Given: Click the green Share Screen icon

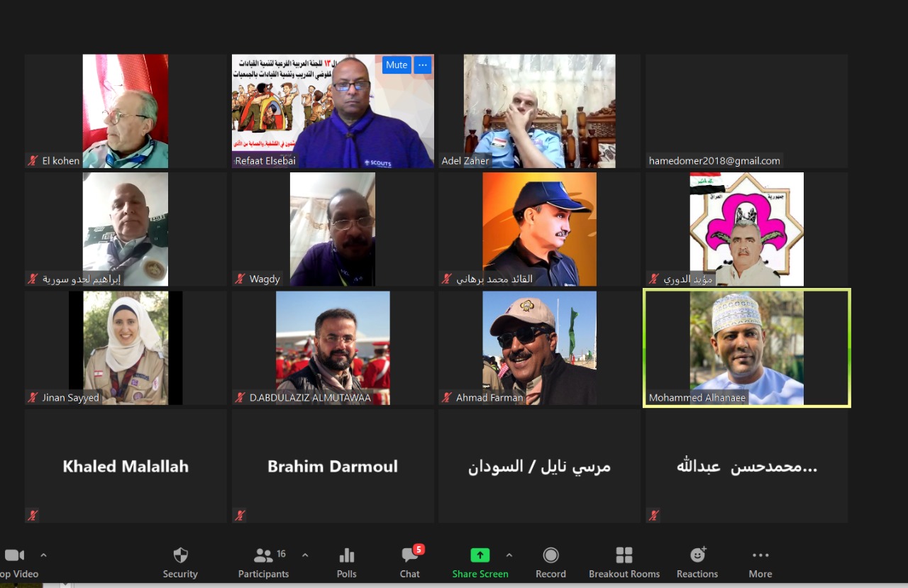Looking at the screenshot, I should click(x=480, y=555).
